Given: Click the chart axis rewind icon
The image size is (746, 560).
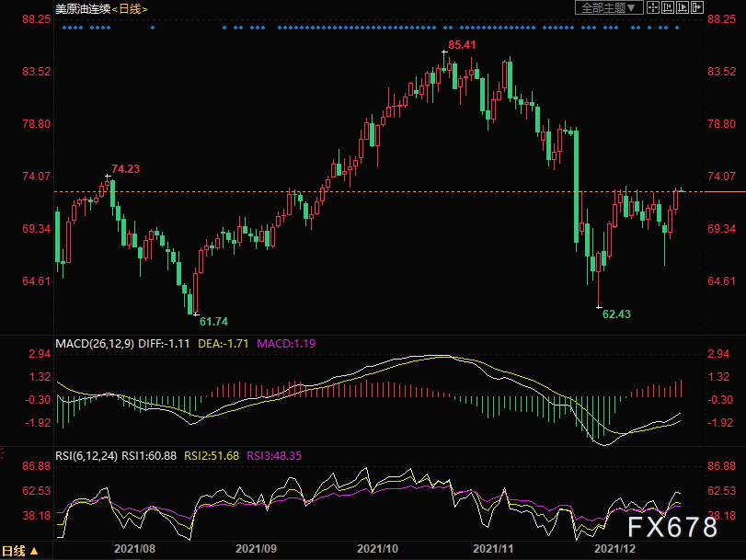Looking at the screenshot, I should 668,7.
